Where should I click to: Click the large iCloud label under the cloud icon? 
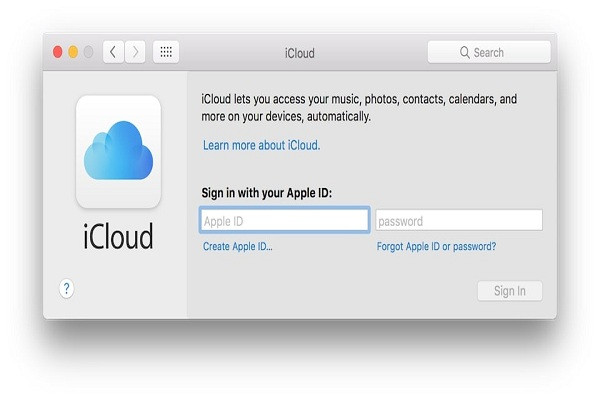(x=118, y=236)
